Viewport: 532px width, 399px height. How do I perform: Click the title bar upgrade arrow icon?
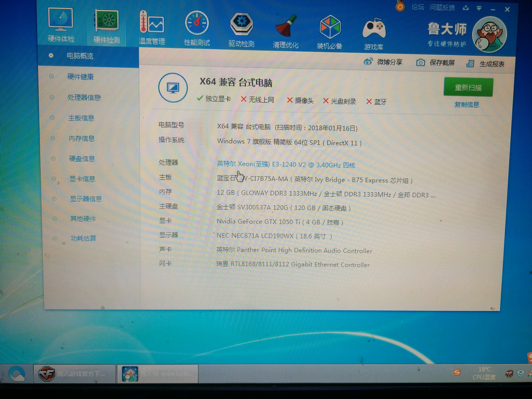(466, 8)
